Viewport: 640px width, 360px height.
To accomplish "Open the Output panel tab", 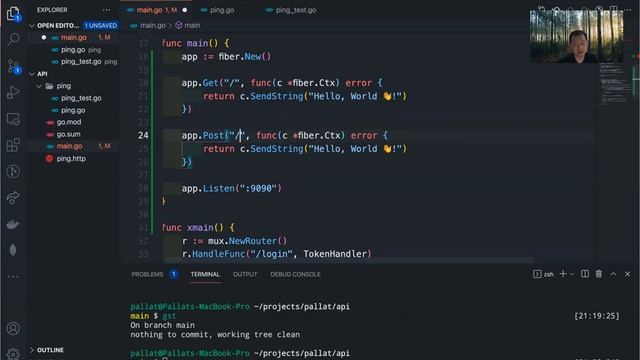I will click(x=245, y=274).
